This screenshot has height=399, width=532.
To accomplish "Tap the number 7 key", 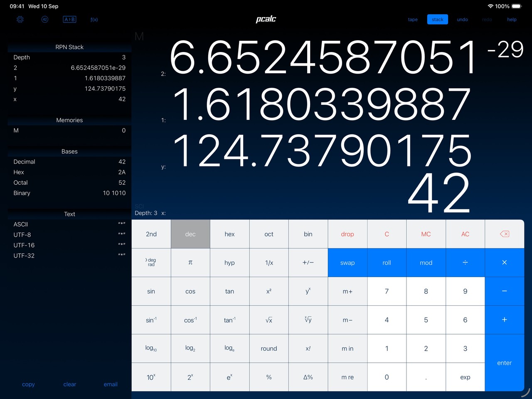I will pos(387,291).
